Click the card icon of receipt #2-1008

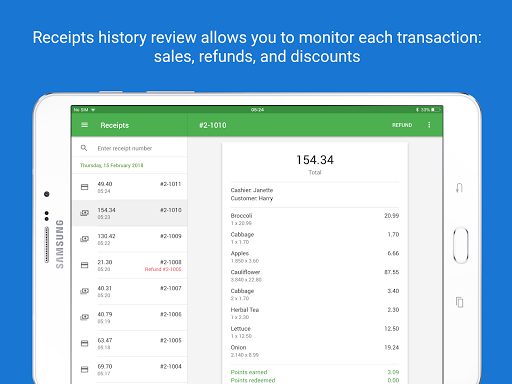click(85, 265)
